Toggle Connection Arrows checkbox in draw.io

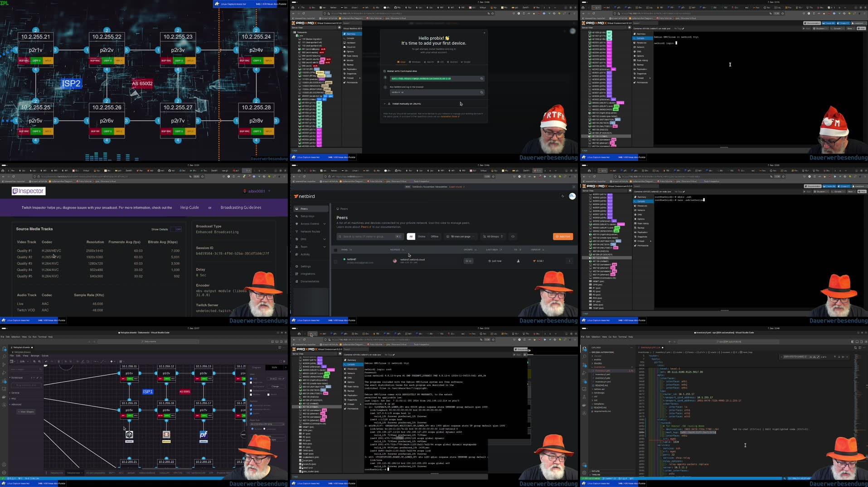[251, 405]
